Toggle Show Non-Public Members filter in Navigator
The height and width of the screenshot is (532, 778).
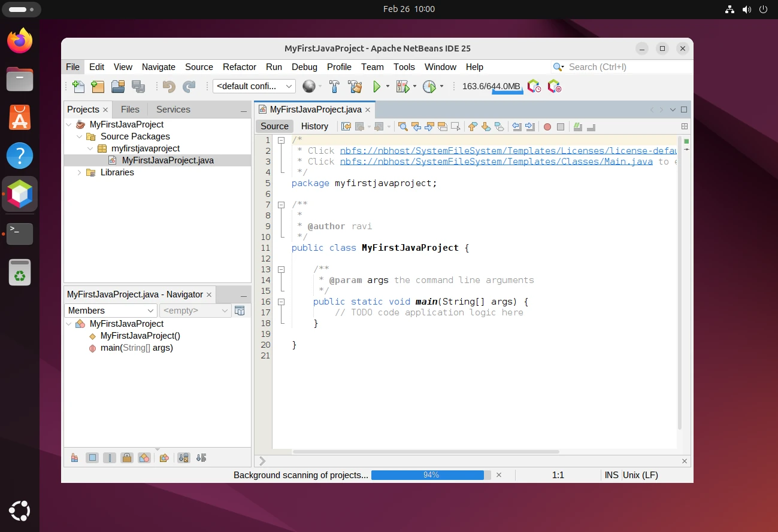[x=127, y=458]
